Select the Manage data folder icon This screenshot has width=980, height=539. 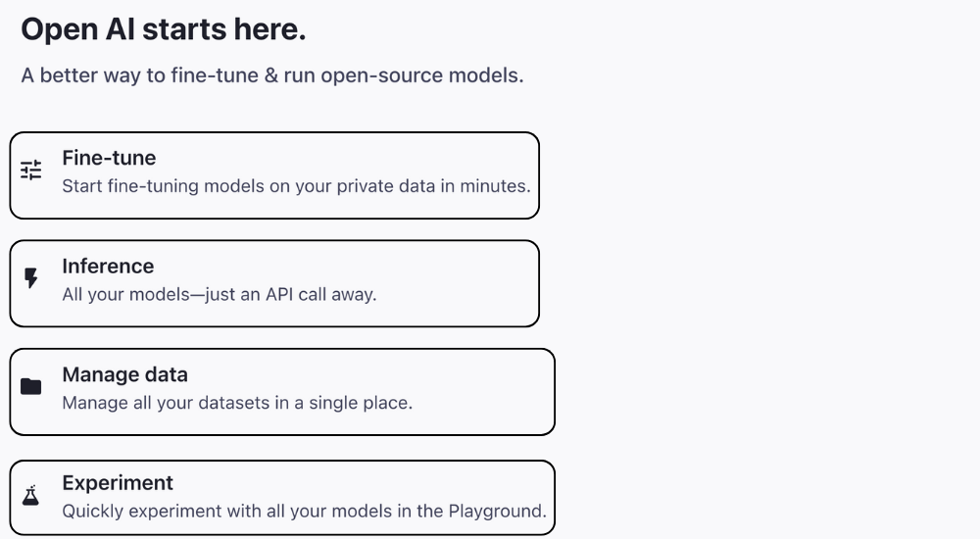pyautogui.click(x=30, y=386)
